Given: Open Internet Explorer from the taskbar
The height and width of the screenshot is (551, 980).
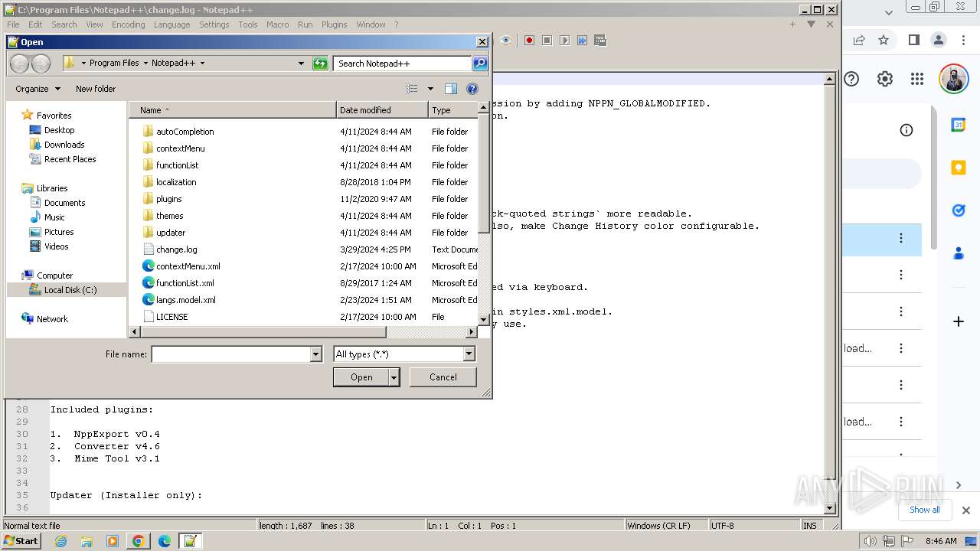Looking at the screenshot, I should pos(60,541).
